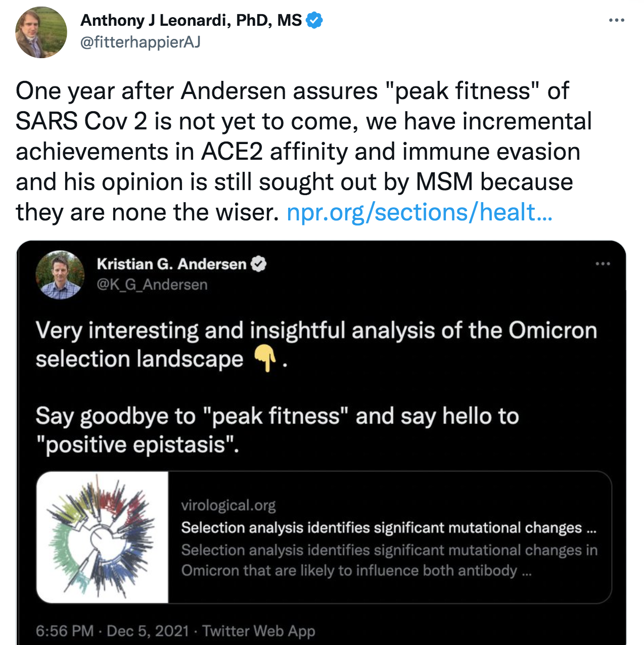The width and height of the screenshot is (644, 645).
Task: Open the @fitterhappierAJ handle
Action: tap(140, 42)
